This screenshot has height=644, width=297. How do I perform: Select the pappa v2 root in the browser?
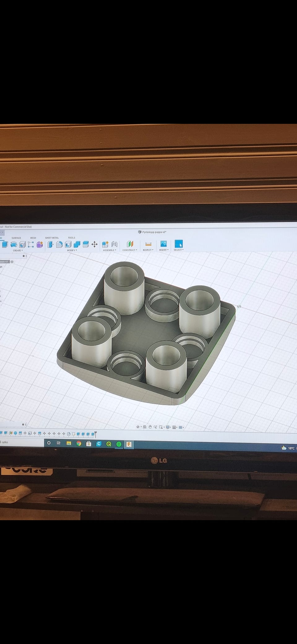(x=4, y=262)
